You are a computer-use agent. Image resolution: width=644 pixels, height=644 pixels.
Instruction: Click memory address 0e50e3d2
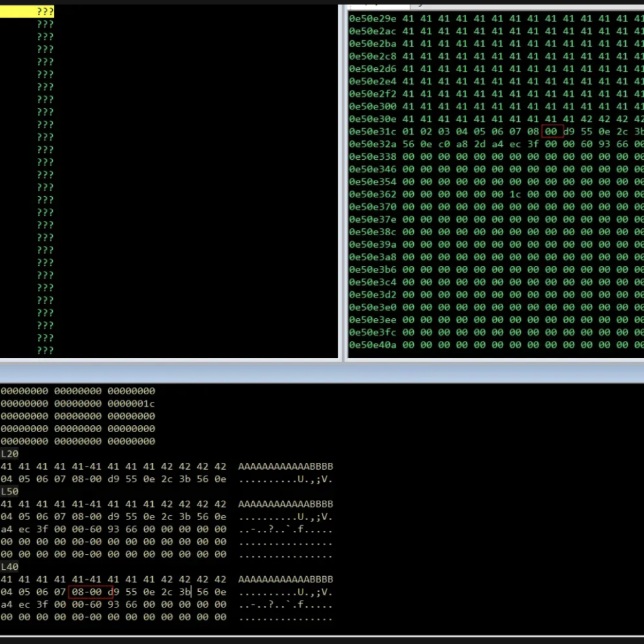pyautogui.click(x=372, y=294)
